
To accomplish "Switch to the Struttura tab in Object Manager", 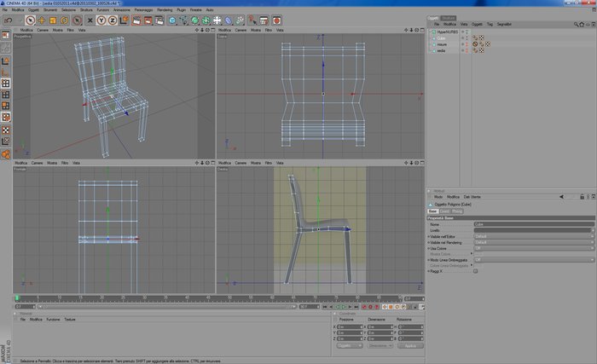I will [x=448, y=18].
